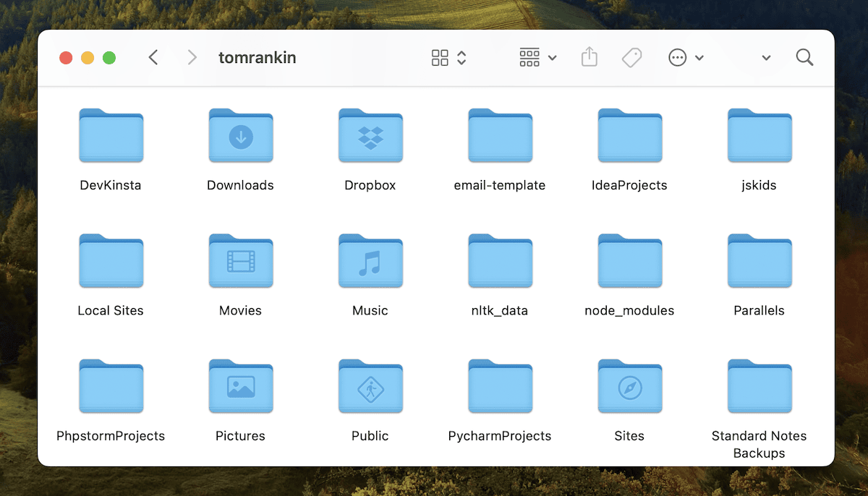Click the Standard Notes Backups label
868x496 pixels.
pyautogui.click(x=759, y=445)
